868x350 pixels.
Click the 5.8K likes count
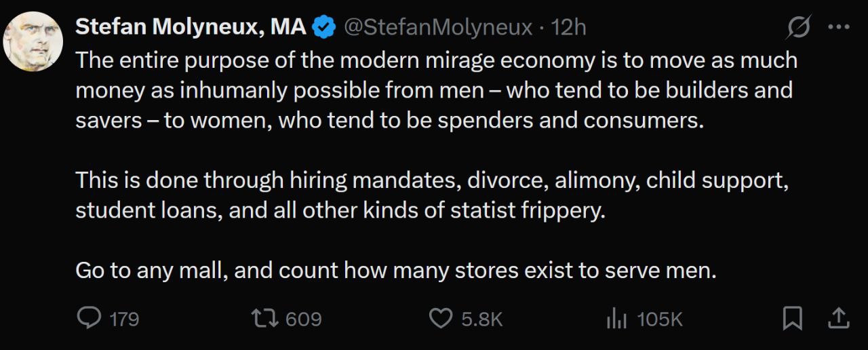click(x=482, y=319)
